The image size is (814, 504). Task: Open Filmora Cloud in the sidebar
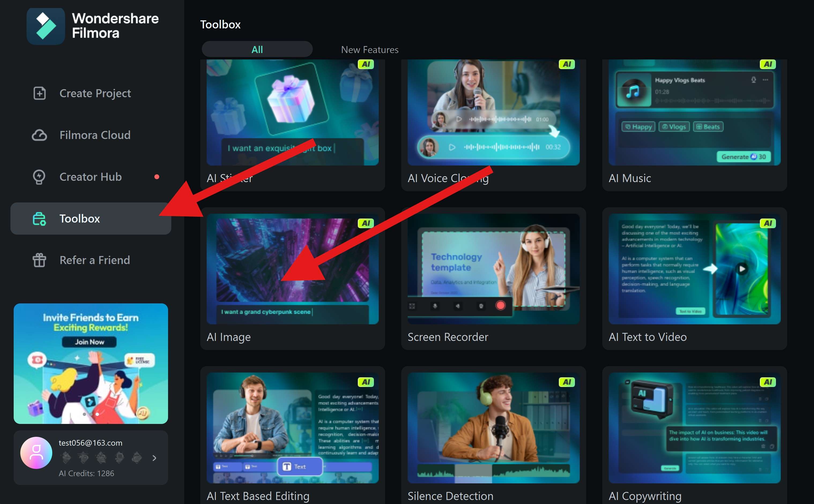coord(91,135)
